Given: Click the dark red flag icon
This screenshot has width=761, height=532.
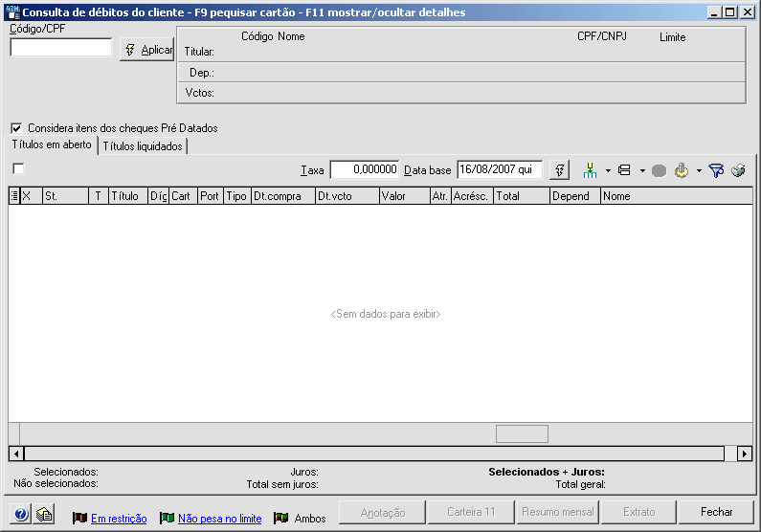Looking at the screenshot, I should [79, 518].
